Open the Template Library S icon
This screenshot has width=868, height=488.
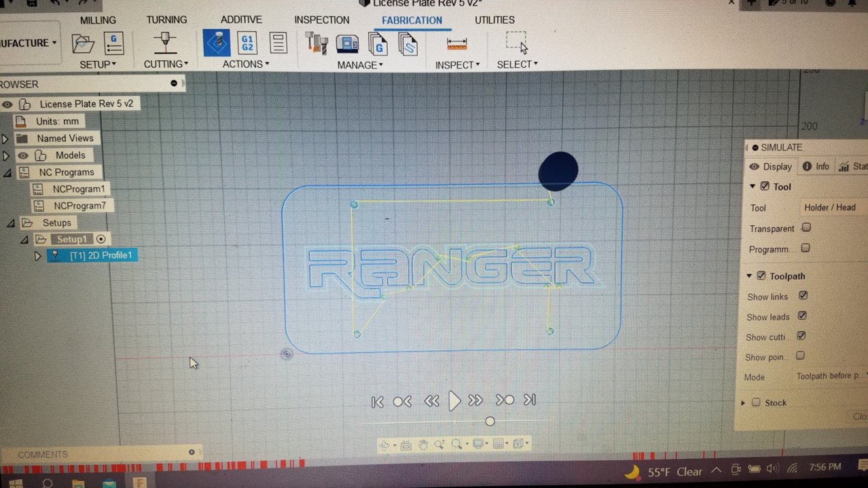(x=408, y=44)
